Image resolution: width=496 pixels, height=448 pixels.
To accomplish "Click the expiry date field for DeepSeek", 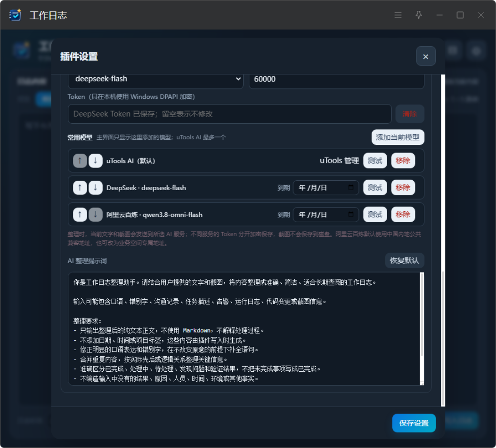I will point(325,188).
